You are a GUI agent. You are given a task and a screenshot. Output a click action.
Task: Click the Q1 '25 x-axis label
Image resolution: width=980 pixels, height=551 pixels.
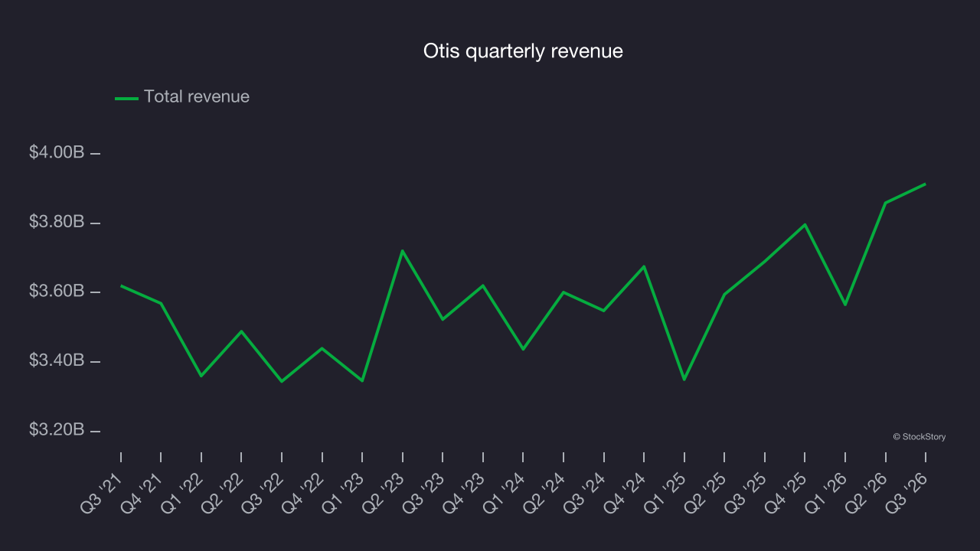click(665, 492)
